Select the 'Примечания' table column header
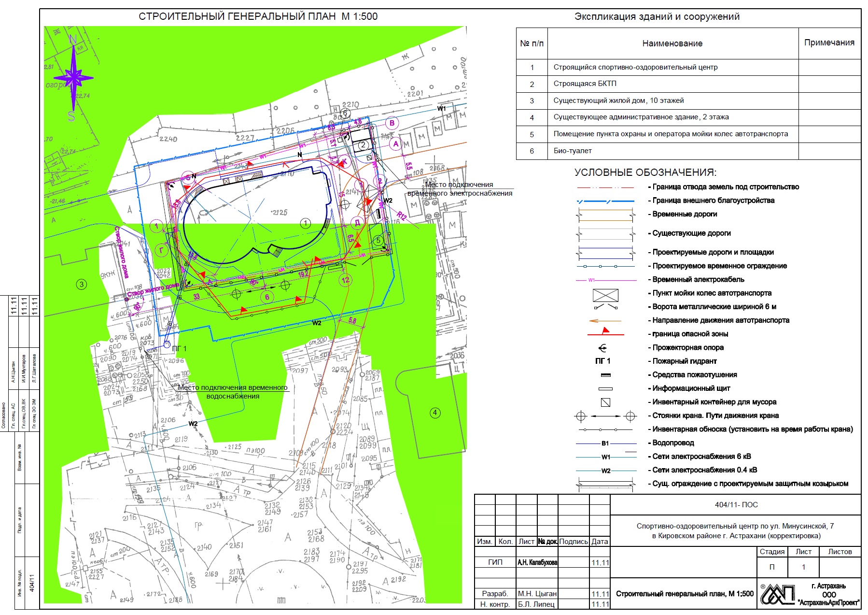 [829, 43]
